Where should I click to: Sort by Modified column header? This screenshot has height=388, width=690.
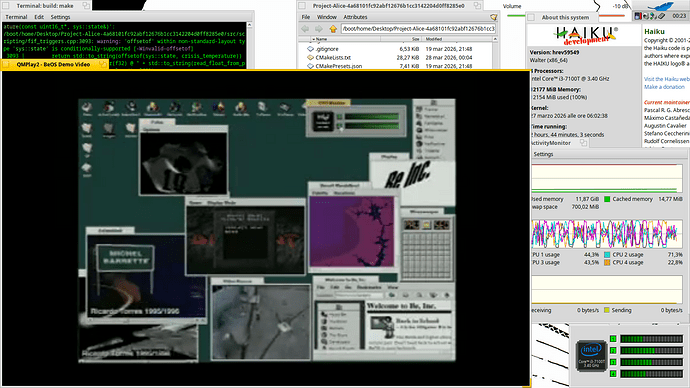tap(457, 39)
